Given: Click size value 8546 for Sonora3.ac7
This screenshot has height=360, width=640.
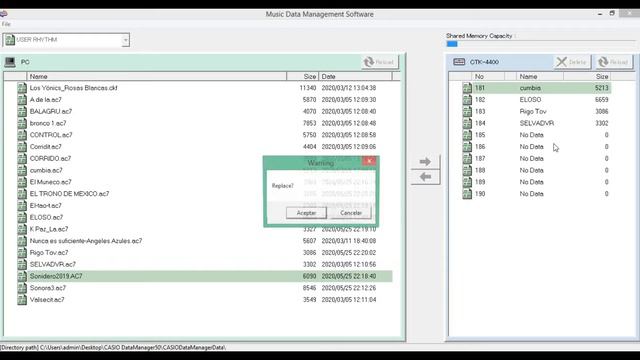Looking at the screenshot, I should 309,288.
